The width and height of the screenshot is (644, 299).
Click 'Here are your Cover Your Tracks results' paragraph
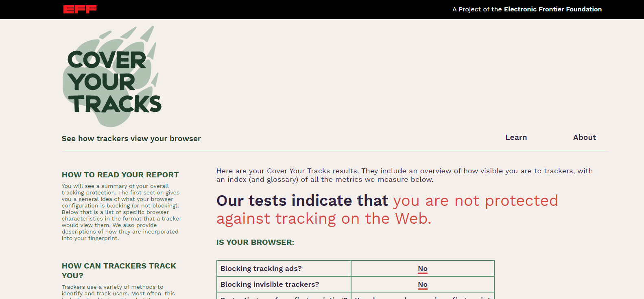(x=404, y=175)
